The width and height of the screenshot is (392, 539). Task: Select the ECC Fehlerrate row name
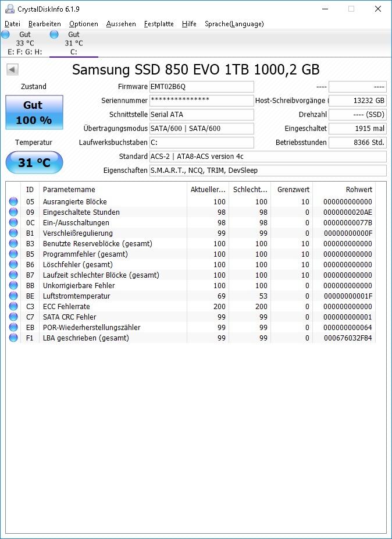tap(66, 307)
